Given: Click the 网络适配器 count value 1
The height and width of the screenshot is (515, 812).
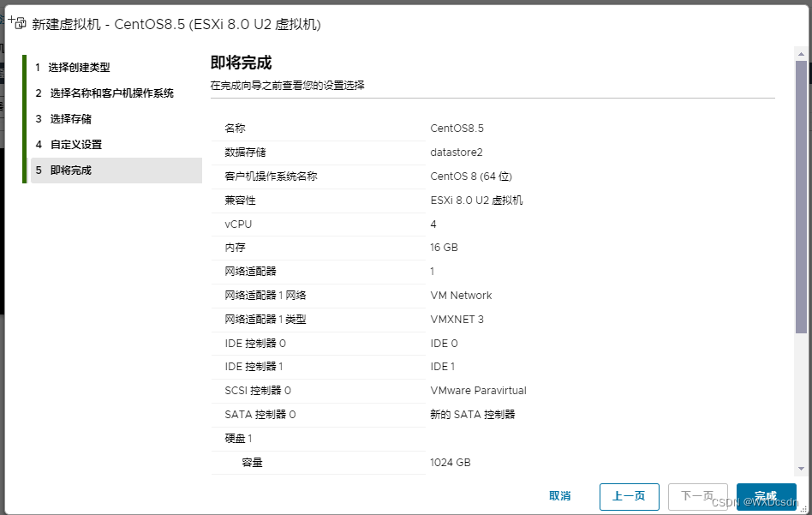Looking at the screenshot, I should 433,272.
